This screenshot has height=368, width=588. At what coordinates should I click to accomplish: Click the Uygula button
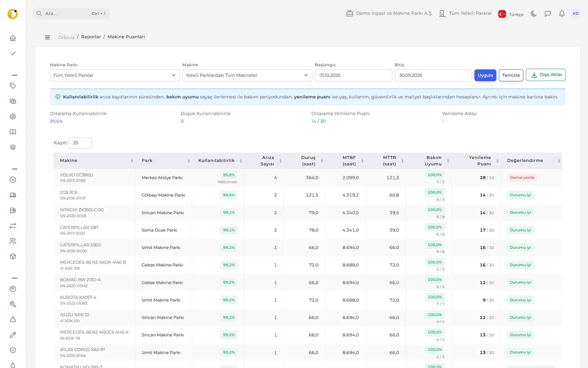click(x=485, y=75)
